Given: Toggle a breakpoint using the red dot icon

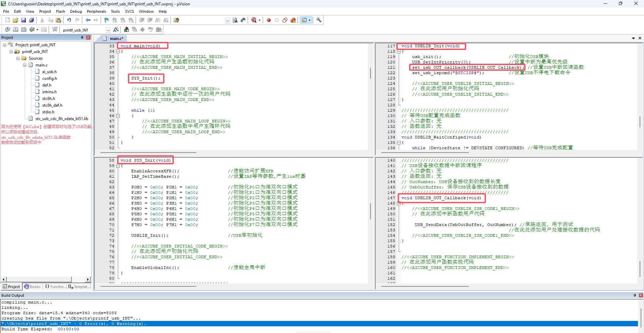Looking at the screenshot, I should coord(269,20).
